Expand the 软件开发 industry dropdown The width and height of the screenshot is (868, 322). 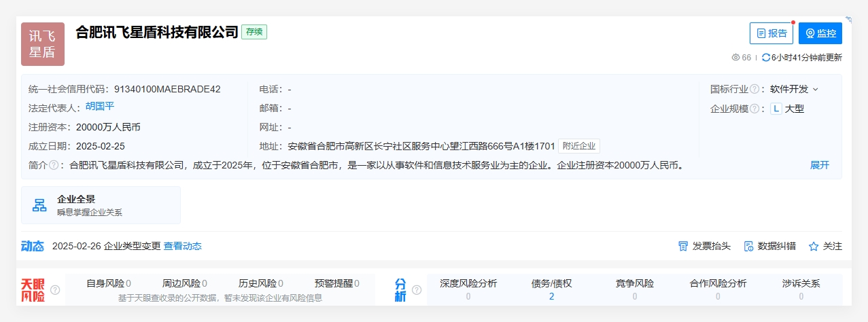click(794, 89)
